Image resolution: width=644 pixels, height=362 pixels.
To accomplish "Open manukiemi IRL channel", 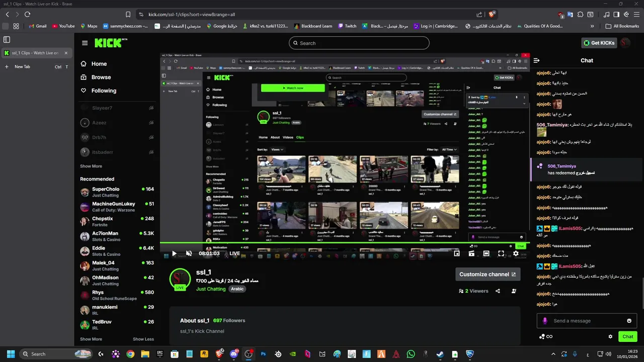I will click(x=117, y=310).
